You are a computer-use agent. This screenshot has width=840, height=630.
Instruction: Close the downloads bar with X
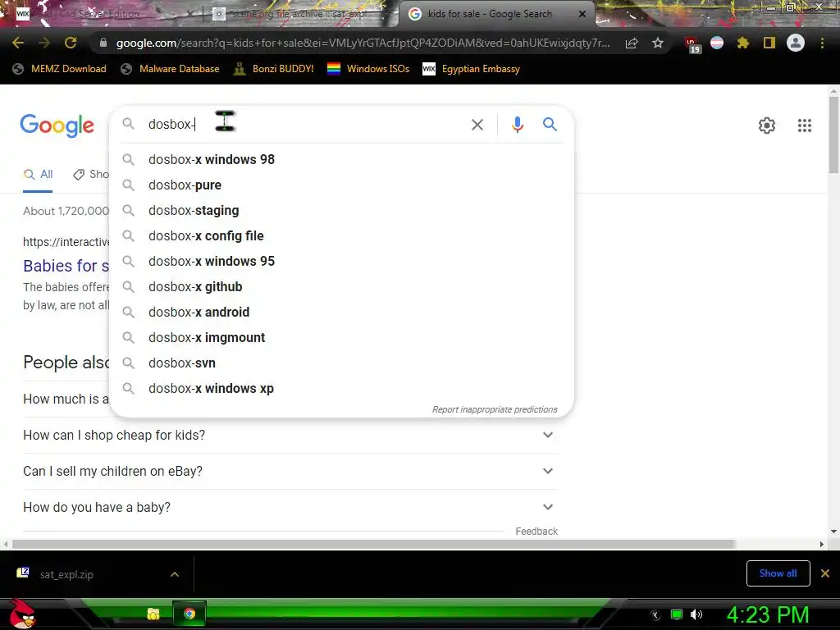pyautogui.click(x=825, y=573)
